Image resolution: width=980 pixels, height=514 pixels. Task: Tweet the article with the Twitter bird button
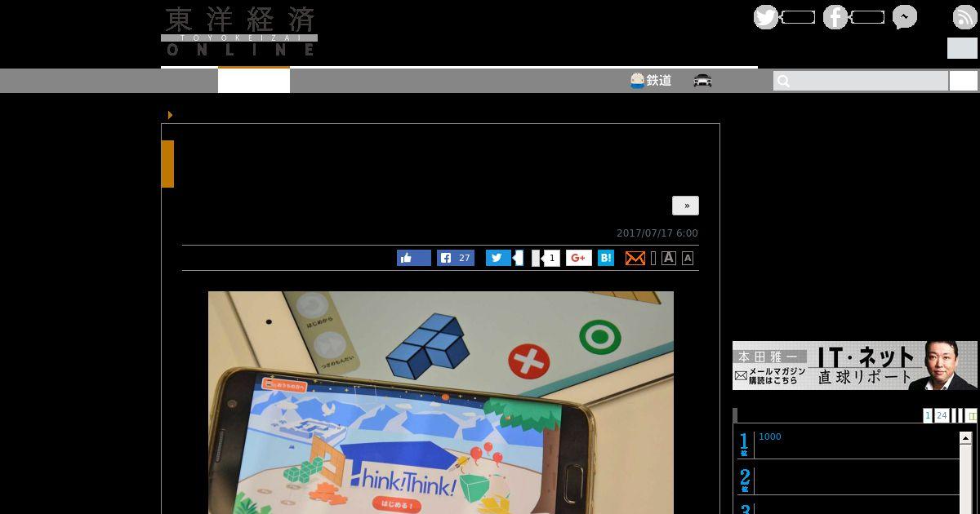498,258
